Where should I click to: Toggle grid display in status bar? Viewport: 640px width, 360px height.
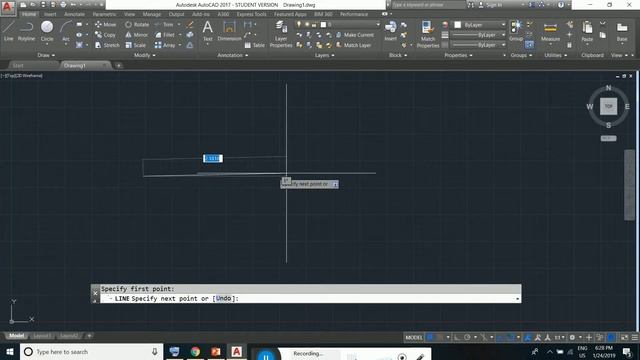click(x=430, y=337)
